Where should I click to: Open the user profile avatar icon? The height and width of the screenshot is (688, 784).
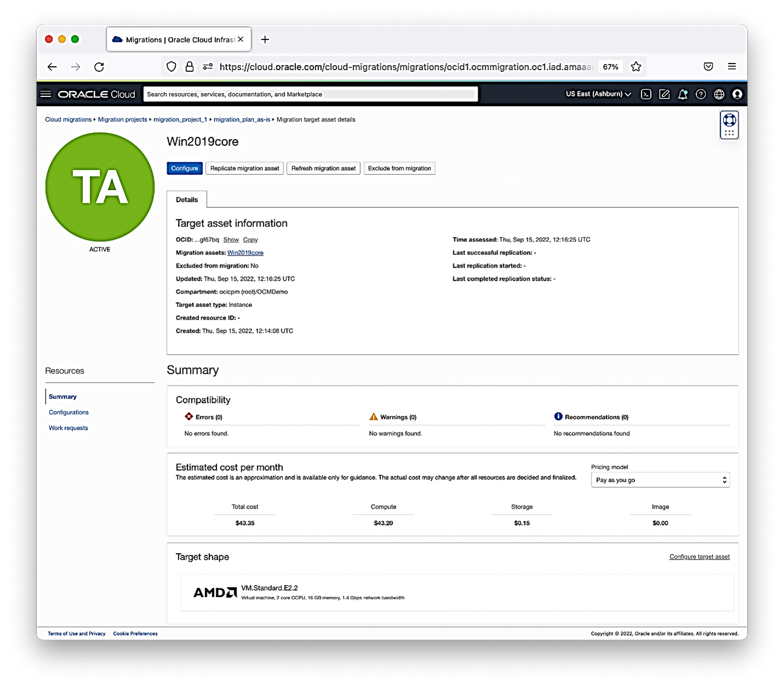pyautogui.click(x=737, y=94)
